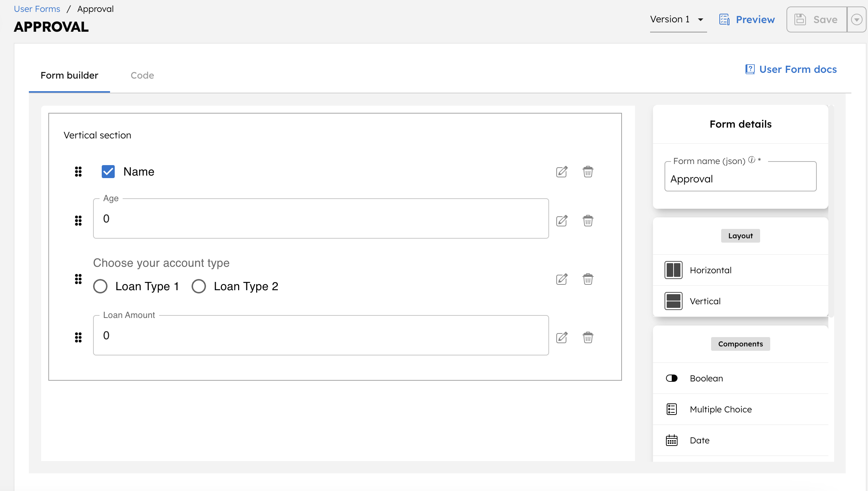The width and height of the screenshot is (868, 491).
Task: Click the edit icon for the Age field
Action: 562,220
